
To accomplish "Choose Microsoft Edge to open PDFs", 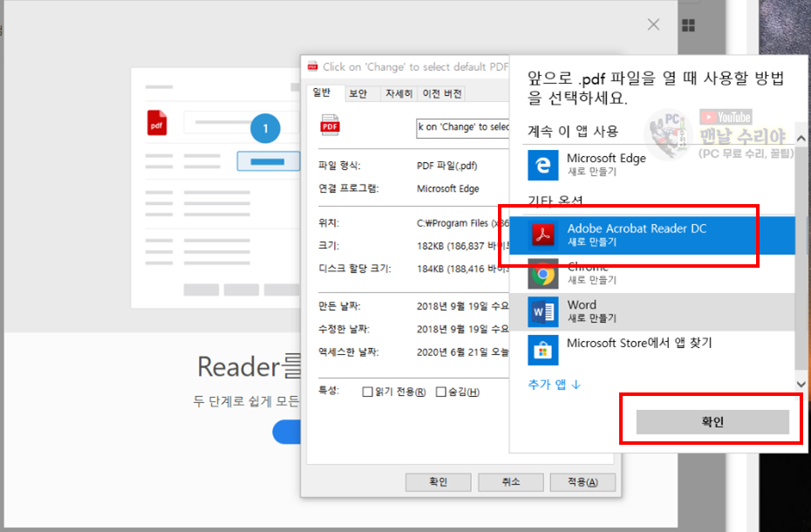I will [652, 165].
